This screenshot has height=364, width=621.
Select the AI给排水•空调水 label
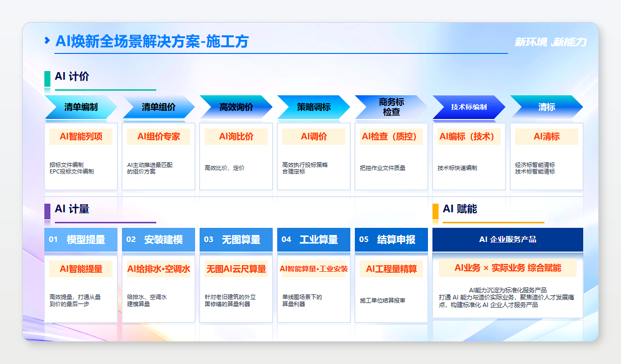point(159,269)
